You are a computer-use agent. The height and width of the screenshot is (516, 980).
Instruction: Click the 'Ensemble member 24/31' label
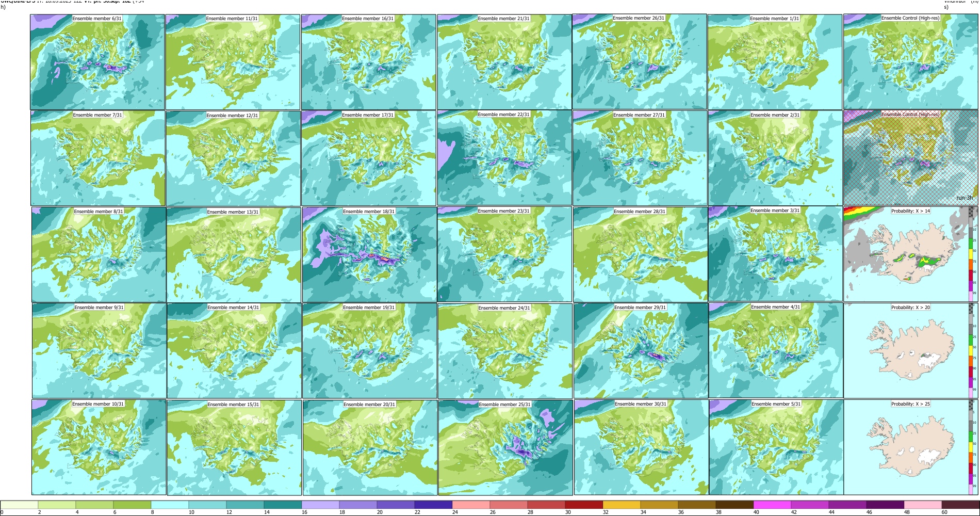(504, 308)
